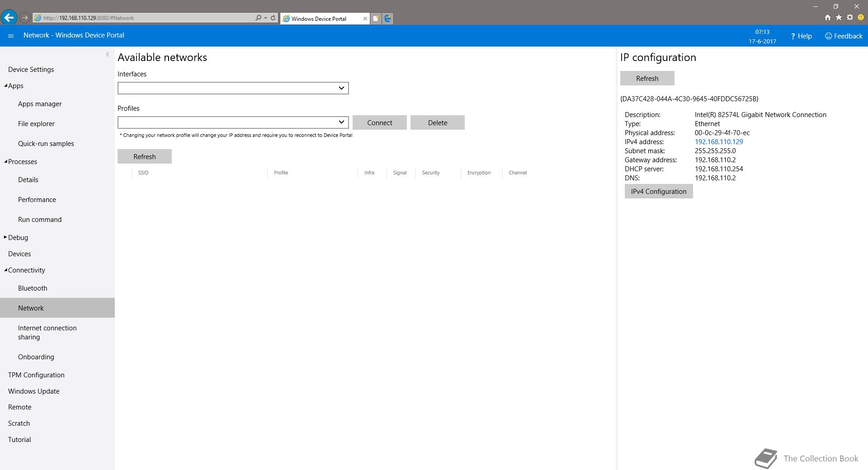Click the Profile column header
The height and width of the screenshot is (470, 868).
[x=281, y=173]
